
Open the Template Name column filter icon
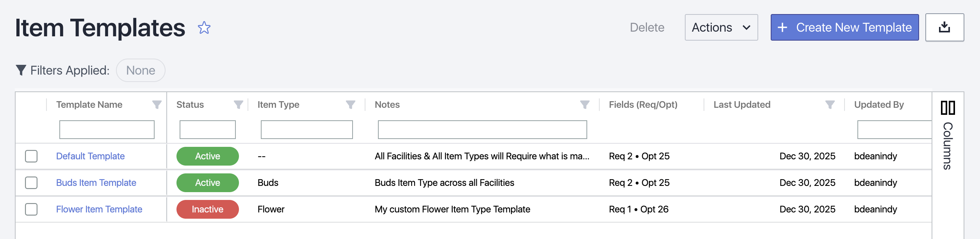157,105
